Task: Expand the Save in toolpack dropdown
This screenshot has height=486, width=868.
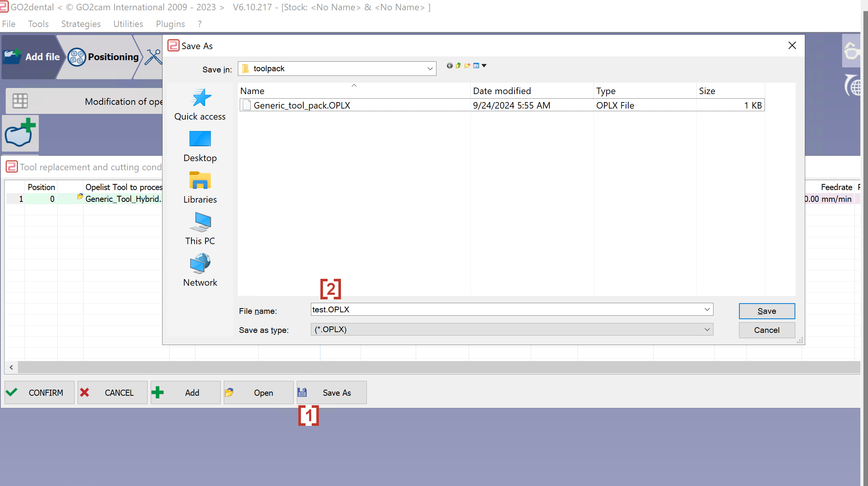Action: pos(430,69)
